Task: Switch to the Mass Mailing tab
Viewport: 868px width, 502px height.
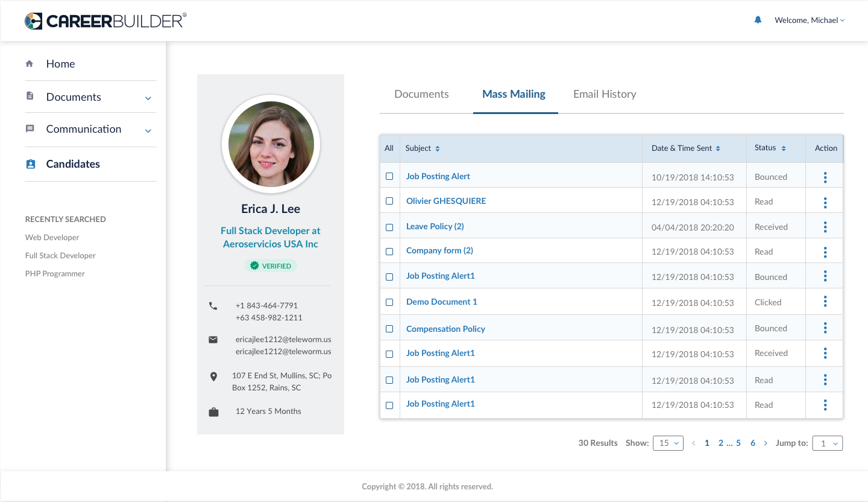Action: pyautogui.click(x=514, y=94)
